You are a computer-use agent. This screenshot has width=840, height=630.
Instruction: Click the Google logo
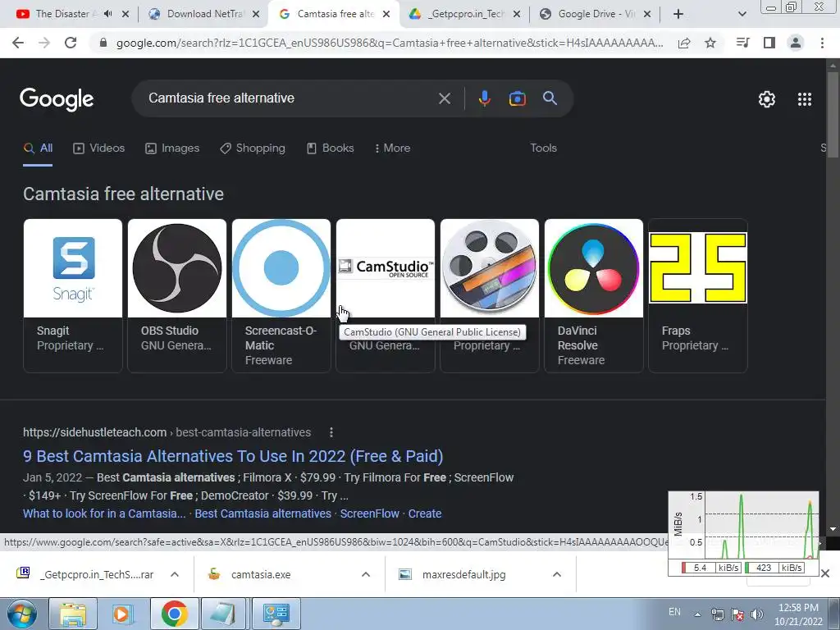click(x=57, y=99)
